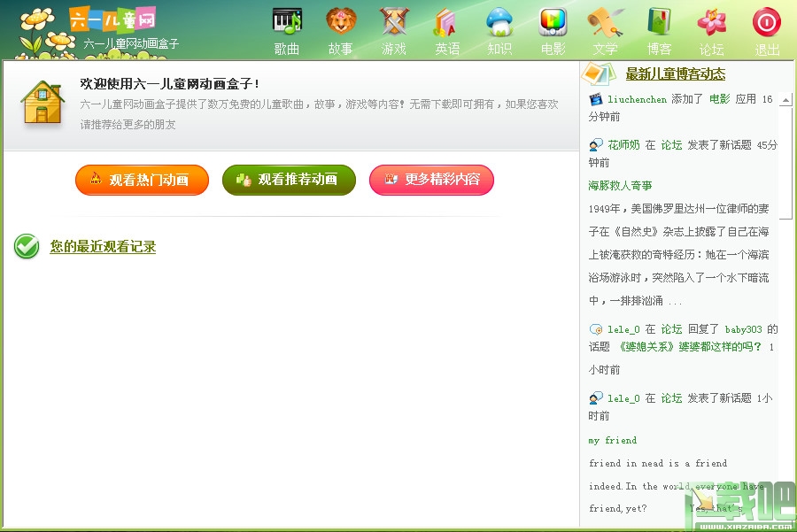The image size is (797, 532).
Task: Open the 电影 movies TV icon
Action: point(553,21)
